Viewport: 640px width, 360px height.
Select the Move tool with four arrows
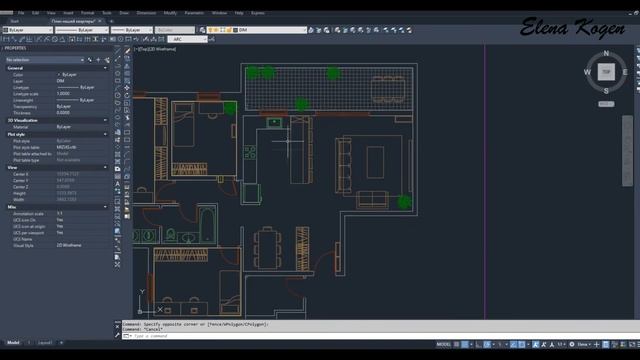[x=127, y=88]
